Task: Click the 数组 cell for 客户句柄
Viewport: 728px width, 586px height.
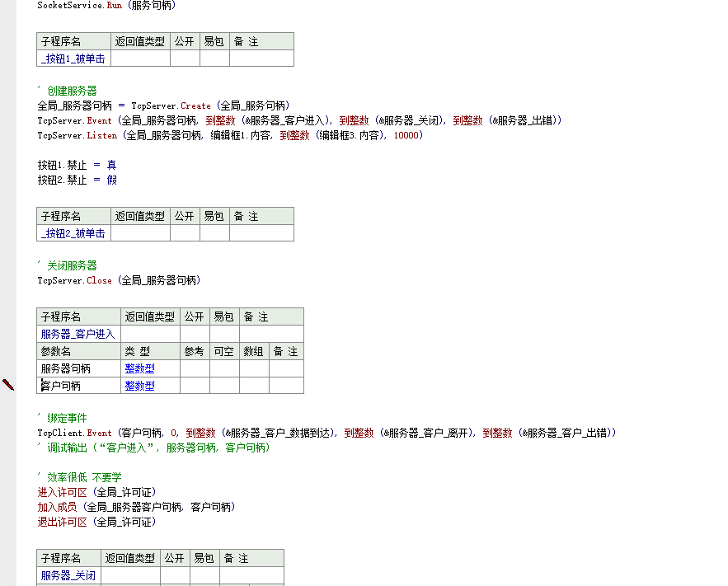Action: (255, 386)
